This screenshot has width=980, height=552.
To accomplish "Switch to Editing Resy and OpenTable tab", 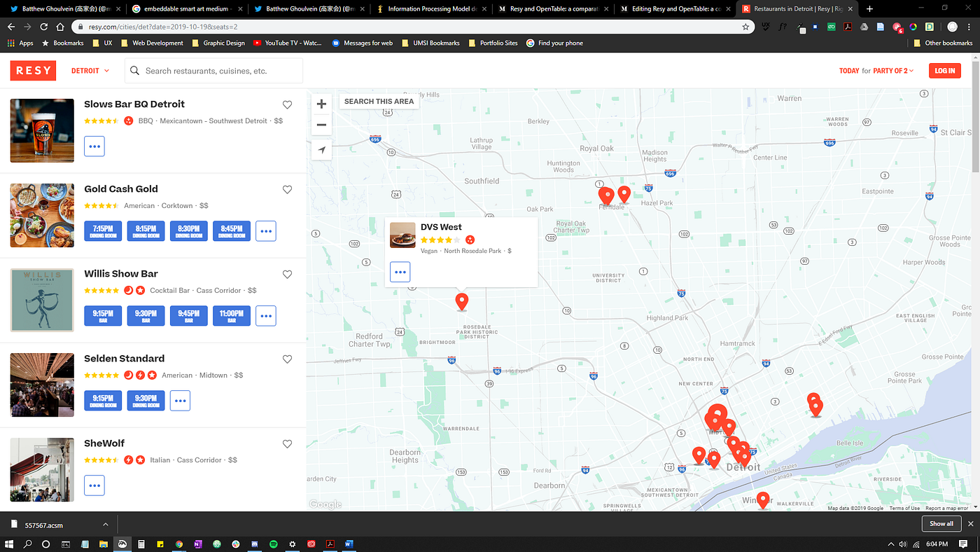I will click(x=675, y=9).
